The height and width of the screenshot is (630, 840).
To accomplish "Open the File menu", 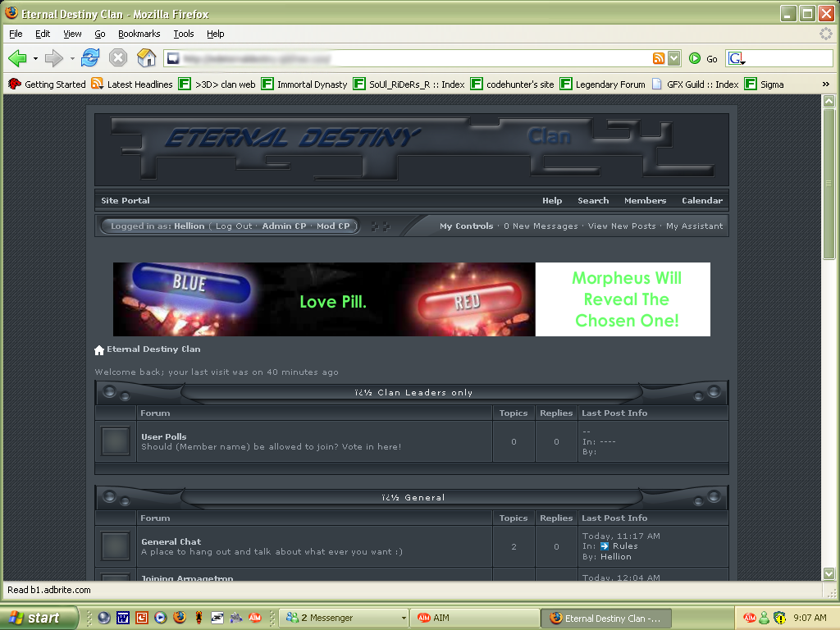I will pos(16,34).
